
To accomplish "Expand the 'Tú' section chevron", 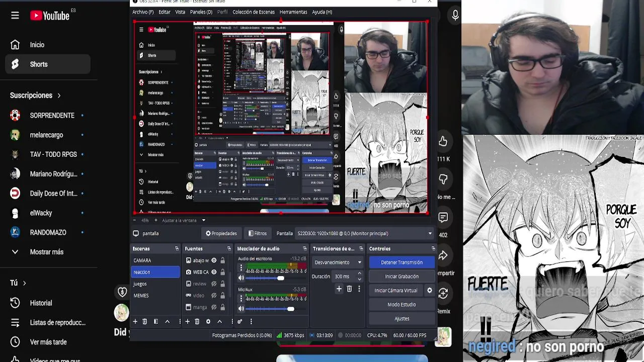I will [x=24, y=283].
